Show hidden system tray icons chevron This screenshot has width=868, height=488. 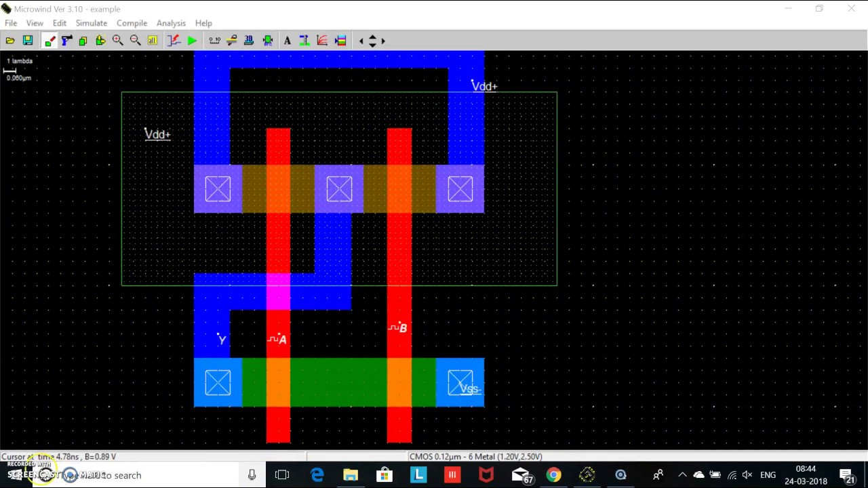pos(682,475)
